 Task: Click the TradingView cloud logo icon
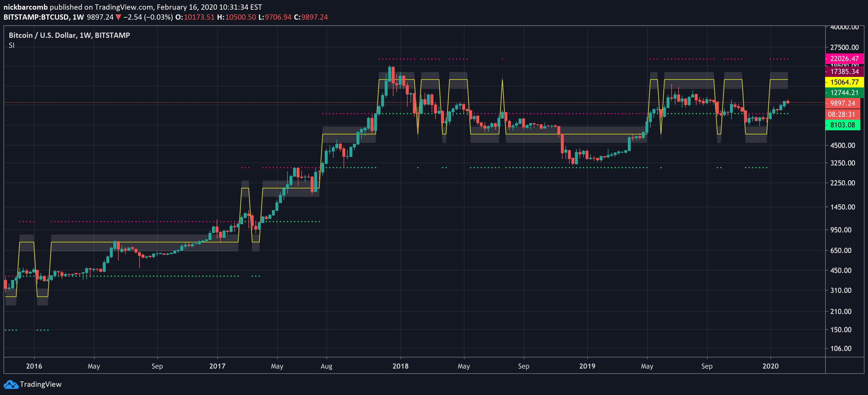coord(11,384)
